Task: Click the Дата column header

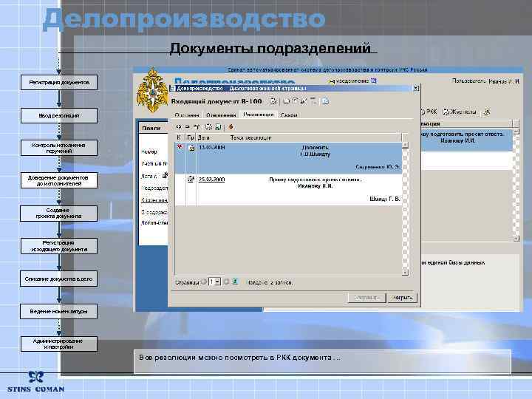Action: [x=204, y=137]
